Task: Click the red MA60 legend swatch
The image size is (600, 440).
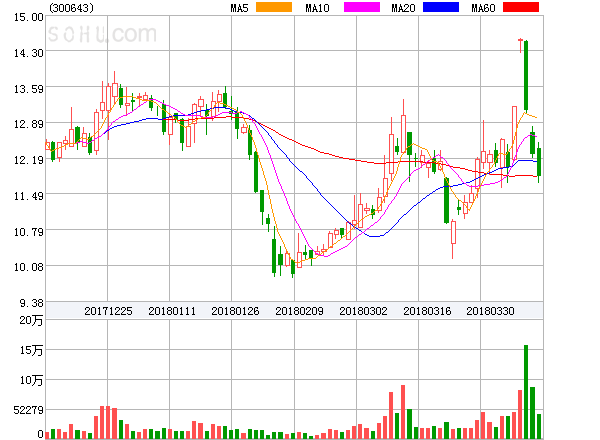Action: (x=521, y=7)
